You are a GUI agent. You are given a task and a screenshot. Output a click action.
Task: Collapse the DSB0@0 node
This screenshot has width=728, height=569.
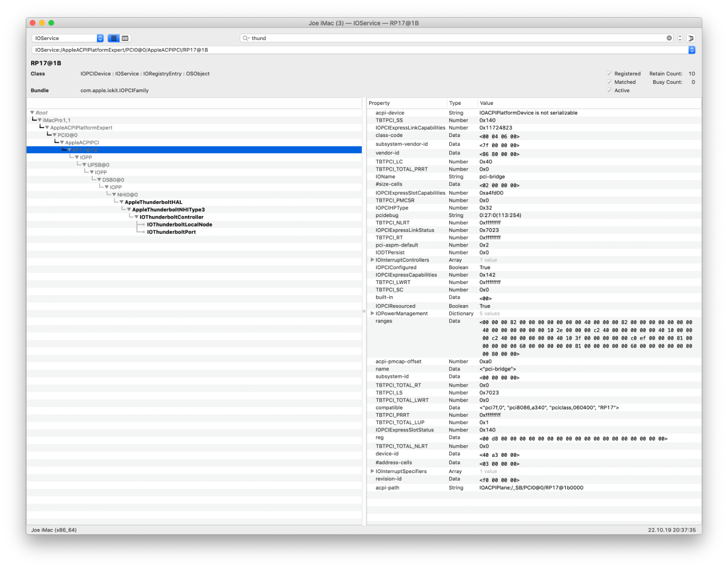click(x=99, y=180)
